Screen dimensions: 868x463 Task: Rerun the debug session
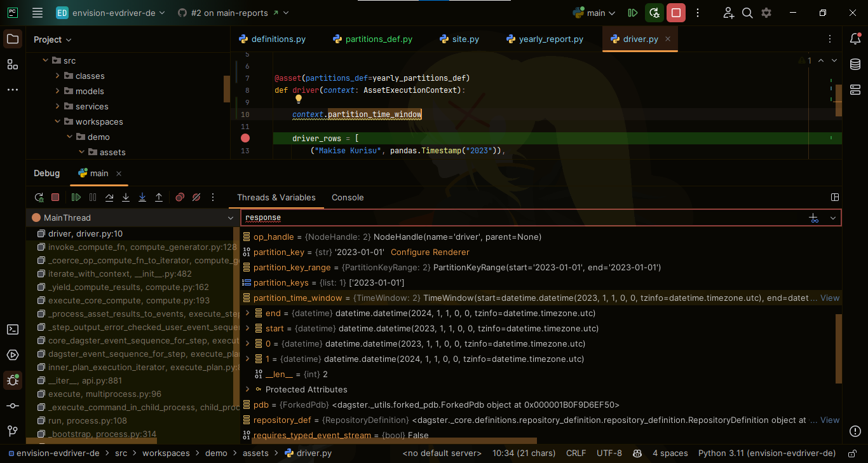pyautogui.click(x=39, y=197)
